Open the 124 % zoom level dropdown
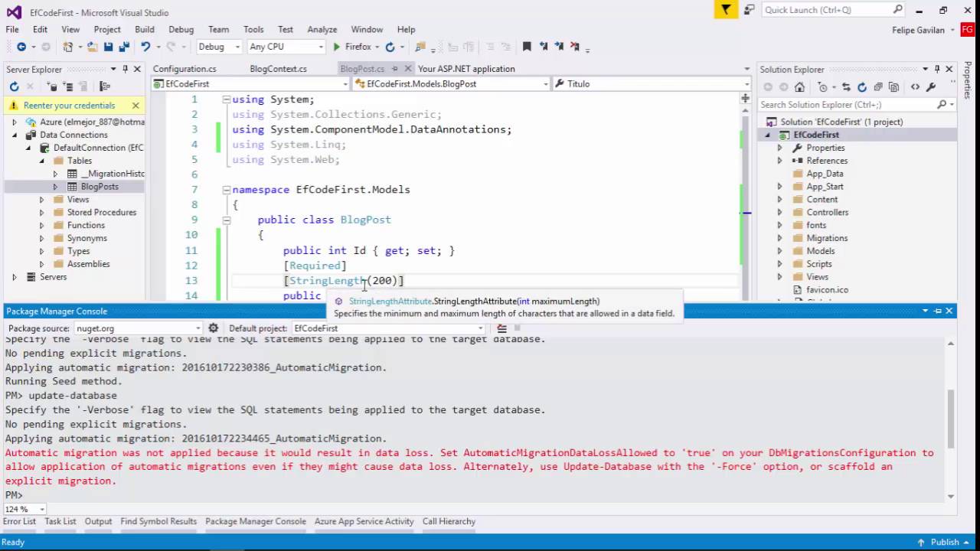 [41, 509]
